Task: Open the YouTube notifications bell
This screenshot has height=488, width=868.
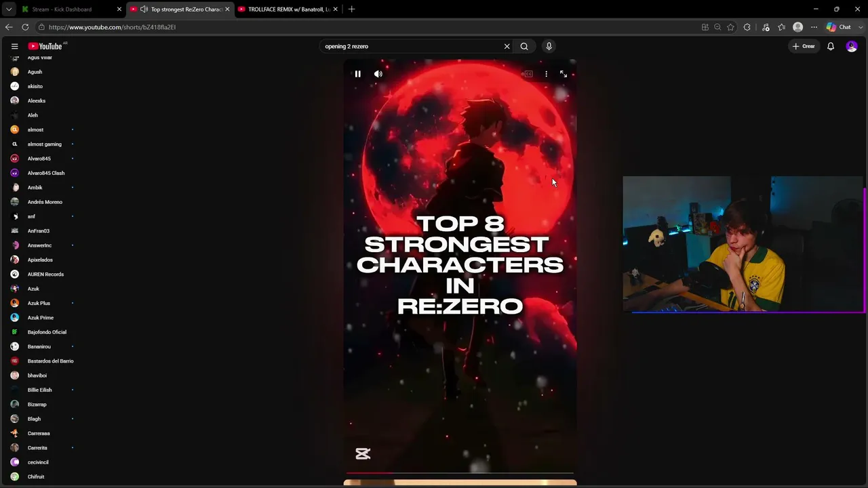Action: coord(831,46)
